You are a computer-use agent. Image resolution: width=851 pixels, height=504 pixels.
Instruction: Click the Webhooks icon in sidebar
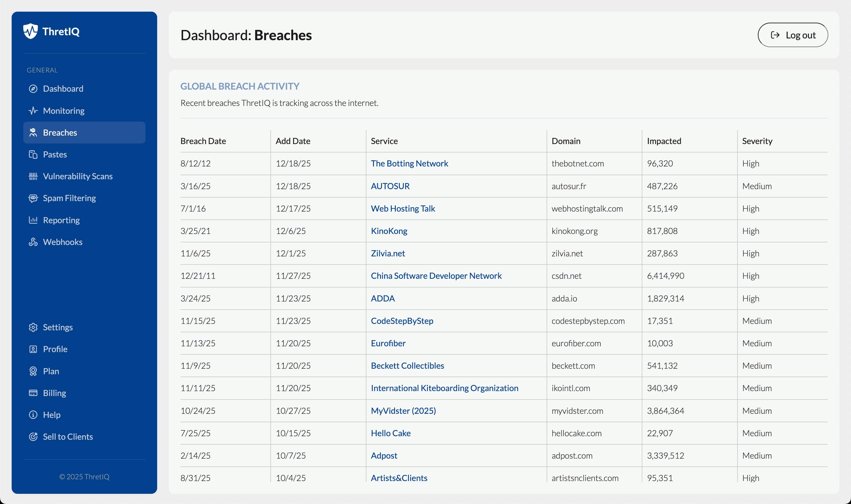[33, 242]
